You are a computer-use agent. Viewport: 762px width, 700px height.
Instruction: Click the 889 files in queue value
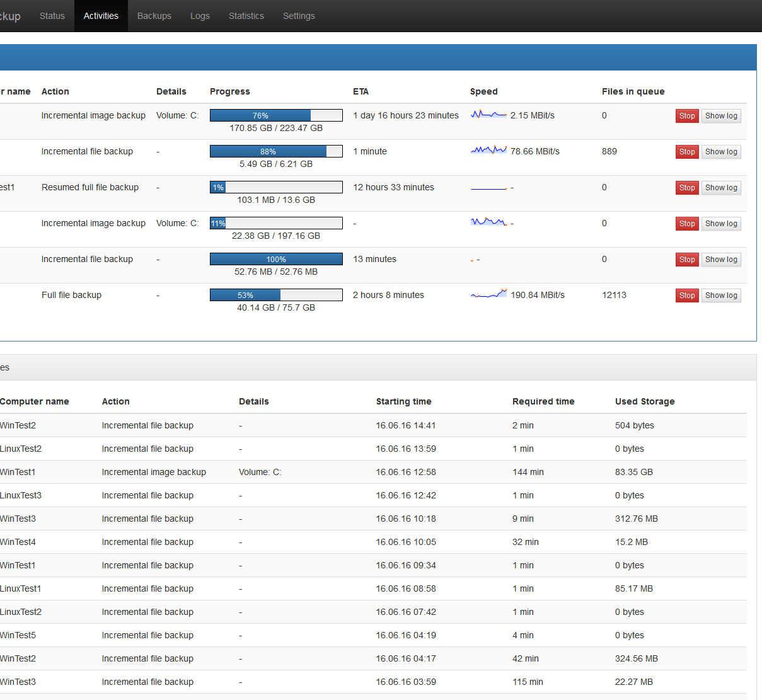pyautogui.click(x=609, y=151)
